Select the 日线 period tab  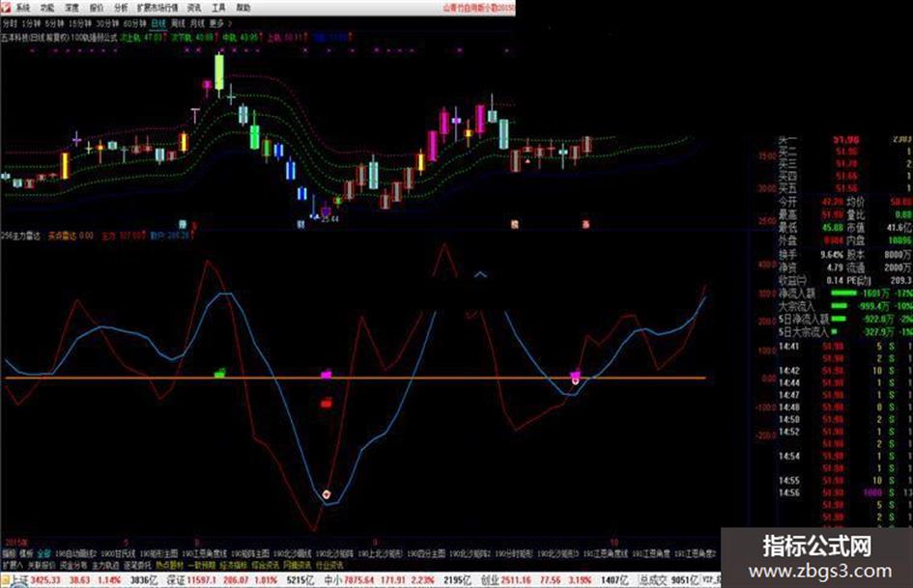158,24
